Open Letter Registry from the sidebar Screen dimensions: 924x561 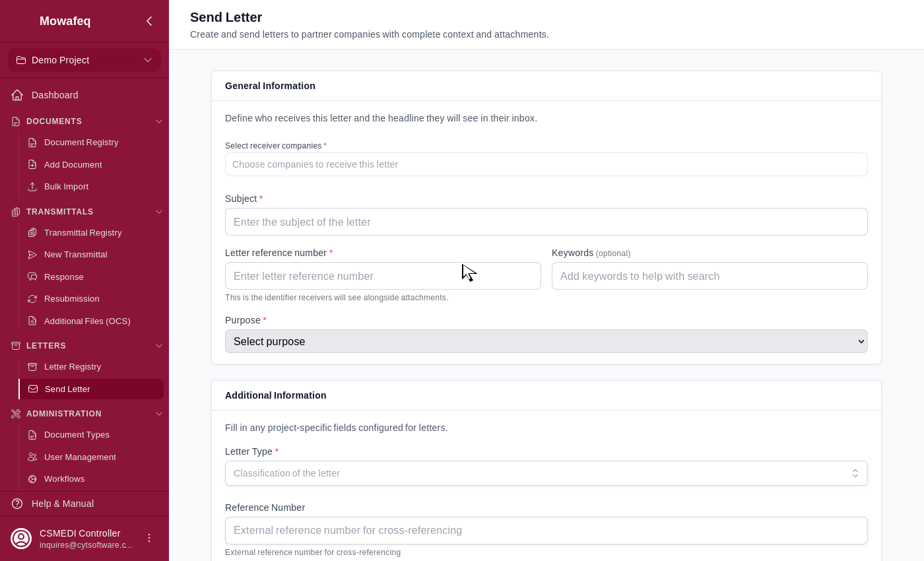point(73,367)
